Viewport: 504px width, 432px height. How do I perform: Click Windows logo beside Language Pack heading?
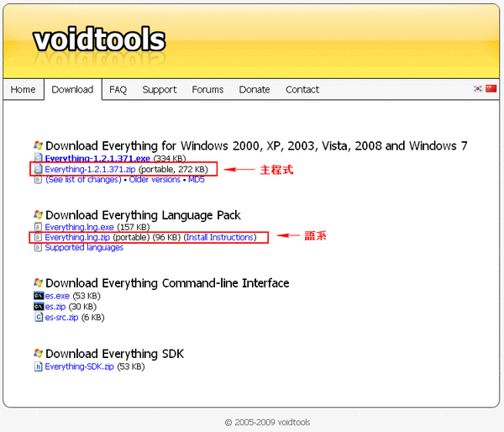coord(39,214)
